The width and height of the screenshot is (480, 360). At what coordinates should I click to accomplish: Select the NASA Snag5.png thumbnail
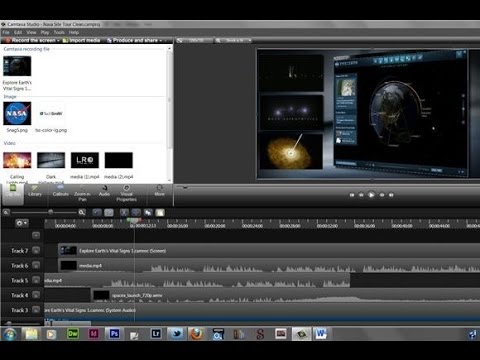coord(17,114)
